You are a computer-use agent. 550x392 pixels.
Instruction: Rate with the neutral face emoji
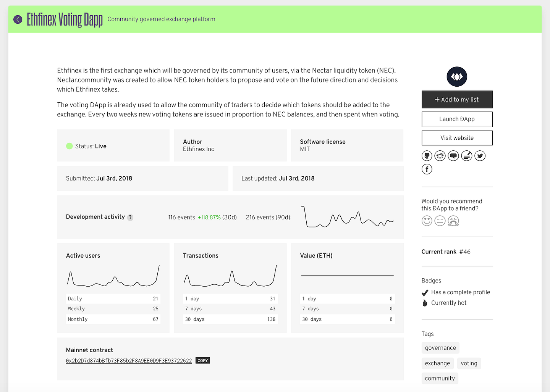click(440, 221)
